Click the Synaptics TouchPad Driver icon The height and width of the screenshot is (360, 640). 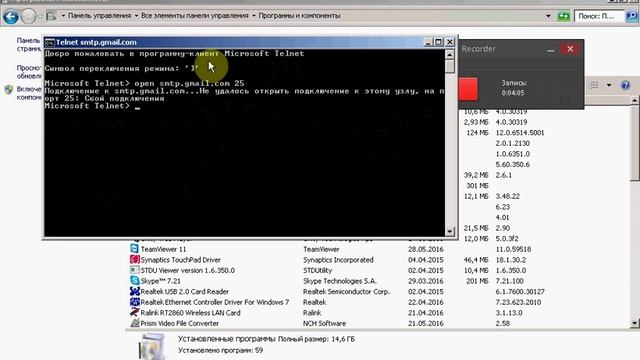[134, 259]
